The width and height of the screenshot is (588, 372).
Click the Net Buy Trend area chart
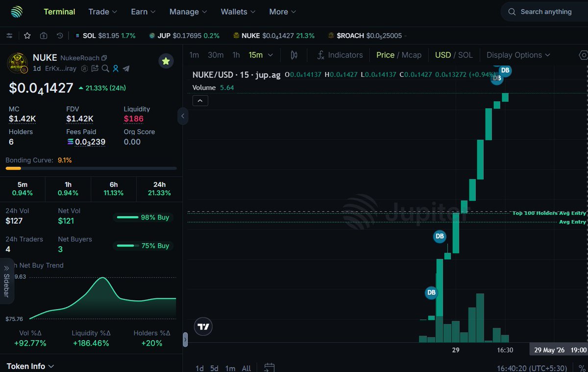click(x=102, y=298)
